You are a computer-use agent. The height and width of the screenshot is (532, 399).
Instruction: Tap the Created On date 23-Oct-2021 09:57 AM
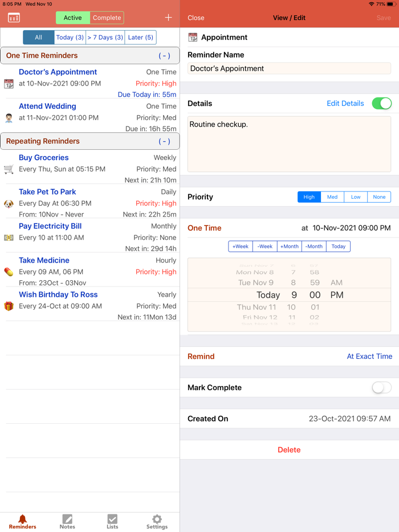click(349, 419)
